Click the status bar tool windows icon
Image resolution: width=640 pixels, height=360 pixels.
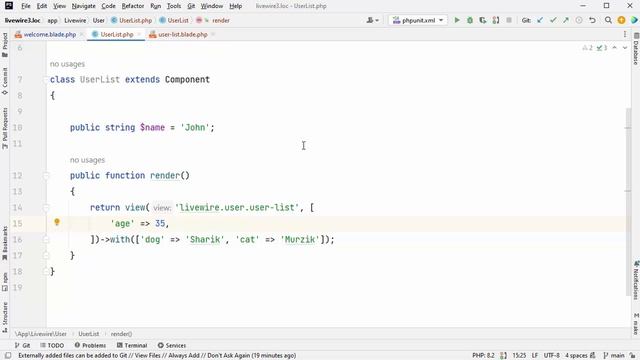click(x=8, y=356)
